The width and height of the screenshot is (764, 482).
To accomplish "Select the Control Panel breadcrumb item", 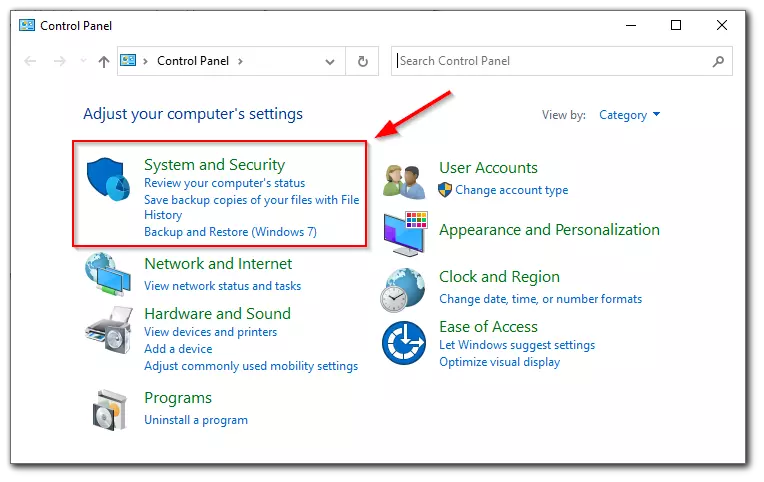I will [193, 61].
